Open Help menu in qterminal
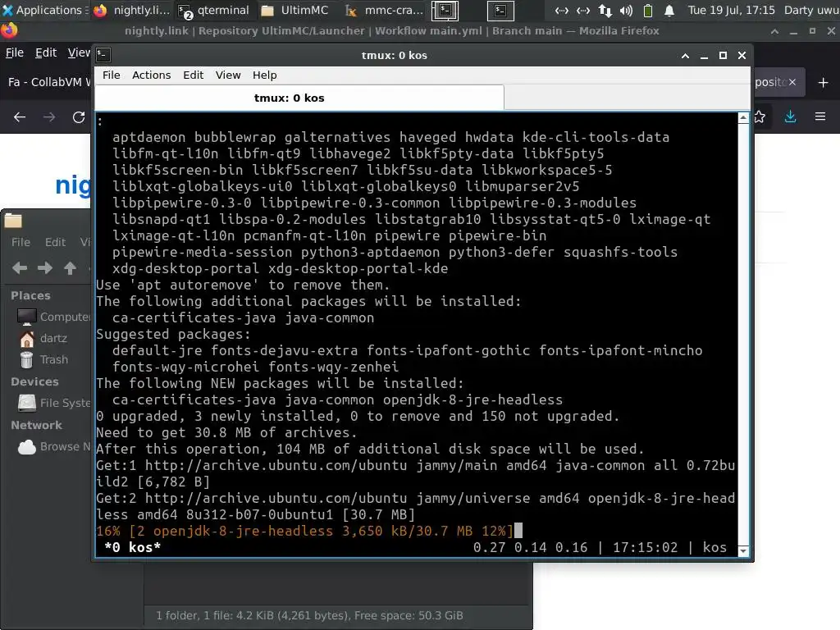840x630 pixels. click(x=265, y=75)
